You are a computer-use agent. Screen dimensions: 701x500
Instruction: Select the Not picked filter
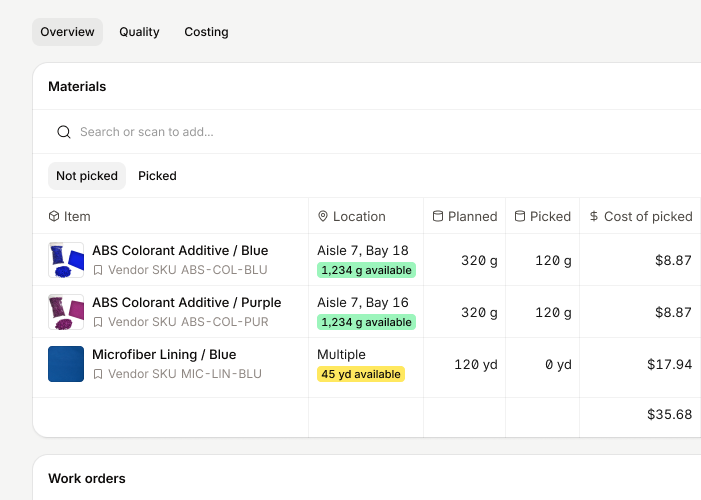click(x=87, y=176)
